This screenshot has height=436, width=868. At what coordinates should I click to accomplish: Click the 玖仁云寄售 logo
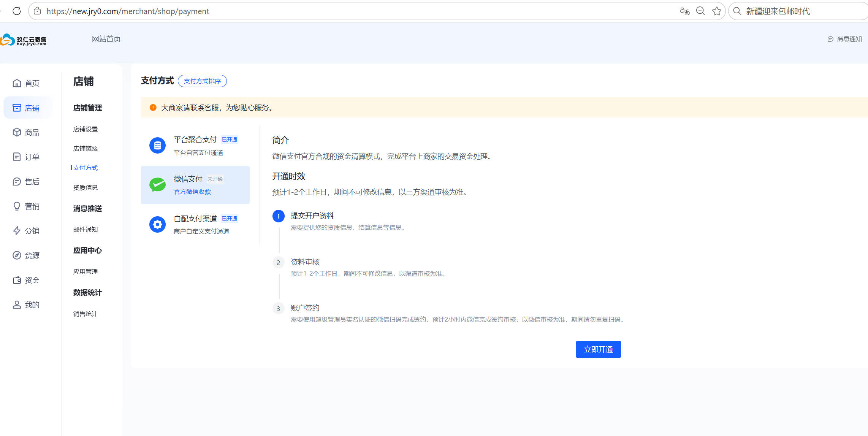coord(24,40)
